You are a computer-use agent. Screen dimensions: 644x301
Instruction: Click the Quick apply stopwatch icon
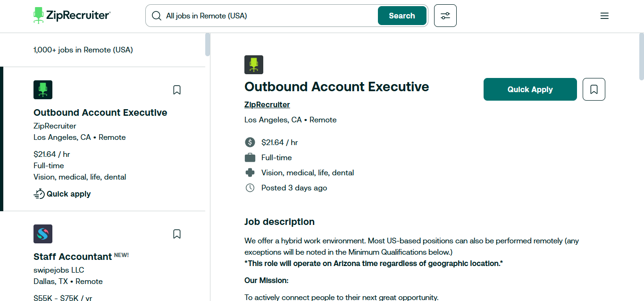(39, 193)
